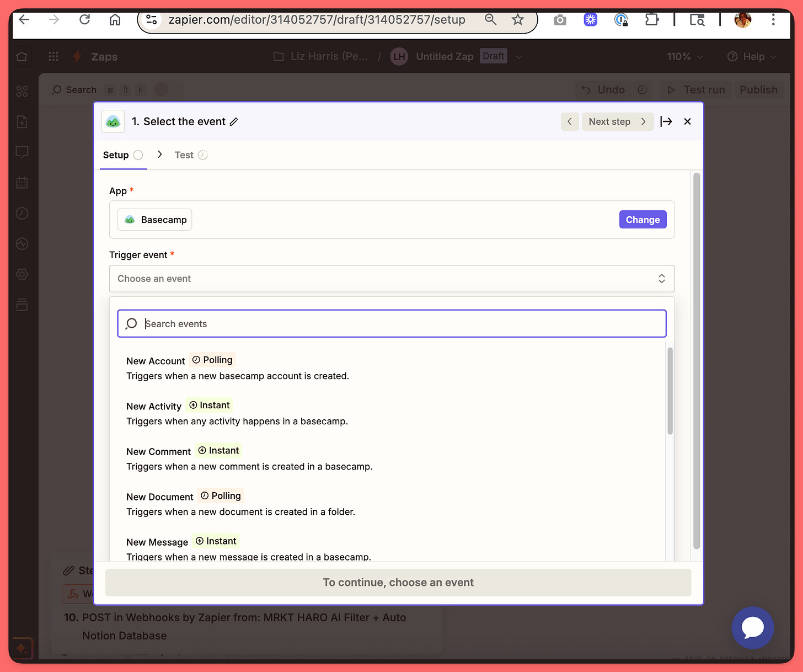Click Next step button
This screenshot has width=803, height=672.
pyautogui.click(x=618, y=121)
